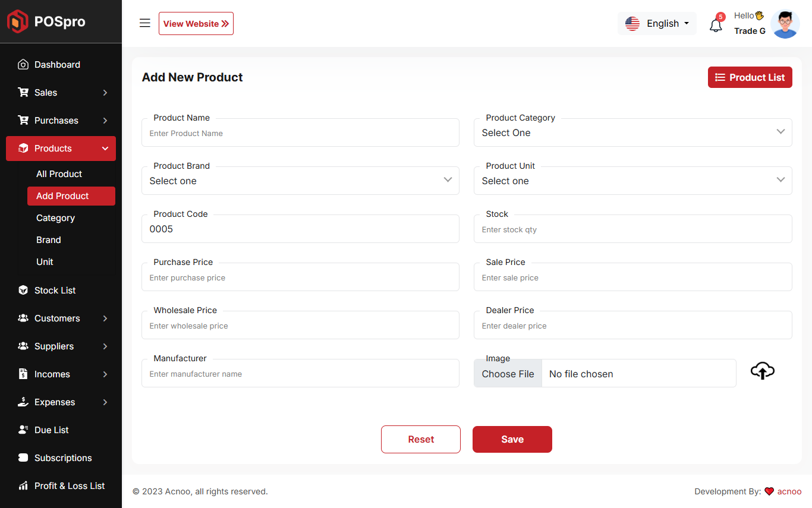Open Dashboard from the sidebar icon
Viewport: 812px width, 508px height.
click(x=23, y=65)
